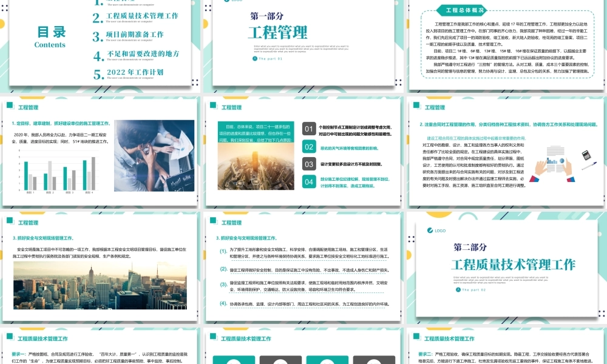
Task: Click the teal 02 number box
Action: click(308, 147)
